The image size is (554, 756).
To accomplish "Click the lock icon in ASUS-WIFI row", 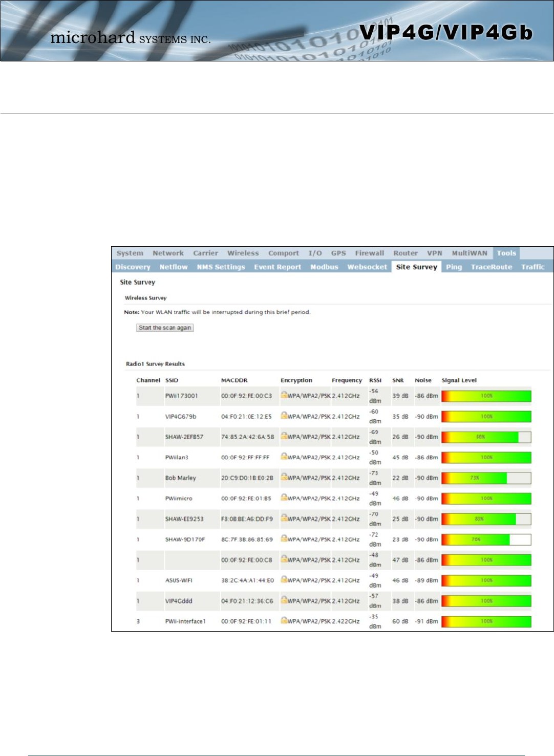I will [x=284, y=579].
